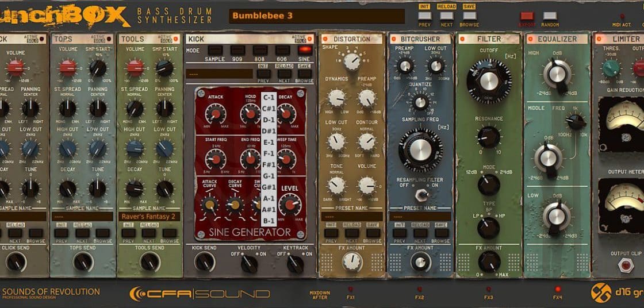Click the Sounds of Revolution logo
This screenshot has height=308, width=644.
pos(50,293)
